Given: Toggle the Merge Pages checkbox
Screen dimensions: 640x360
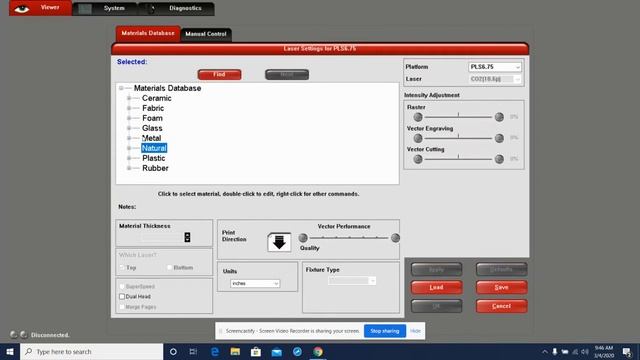Looking at the screenshot, I should pos(122,307).
